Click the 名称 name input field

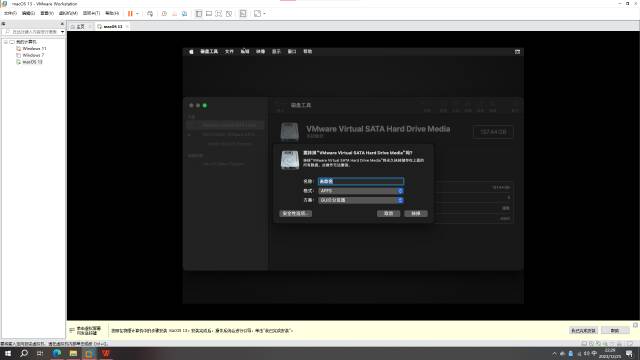361,181
